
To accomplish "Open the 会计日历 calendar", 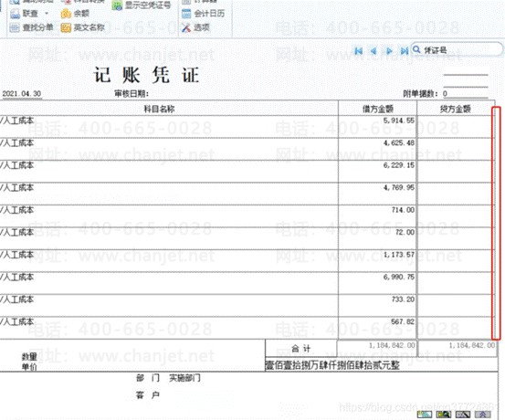I will (204, 14).
